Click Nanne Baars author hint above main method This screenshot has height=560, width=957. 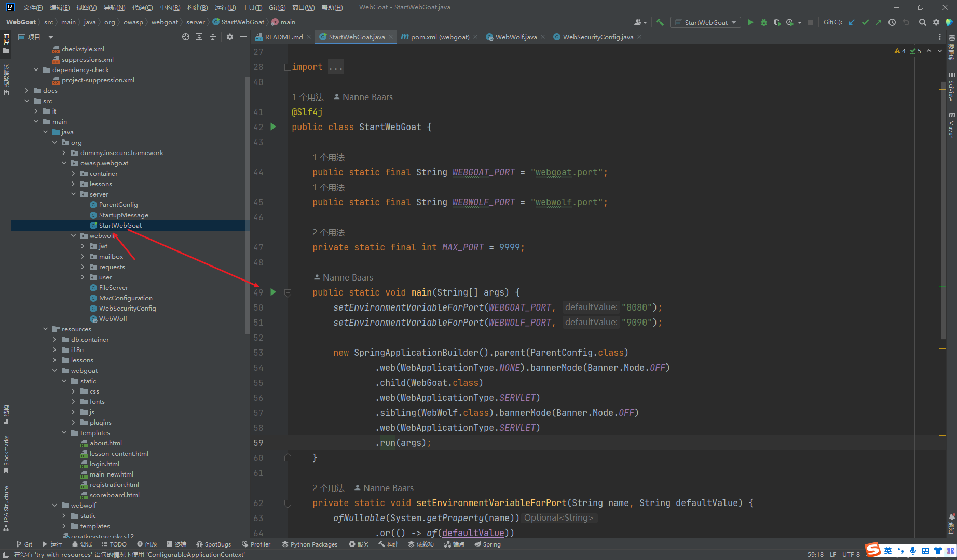[343, 277]
